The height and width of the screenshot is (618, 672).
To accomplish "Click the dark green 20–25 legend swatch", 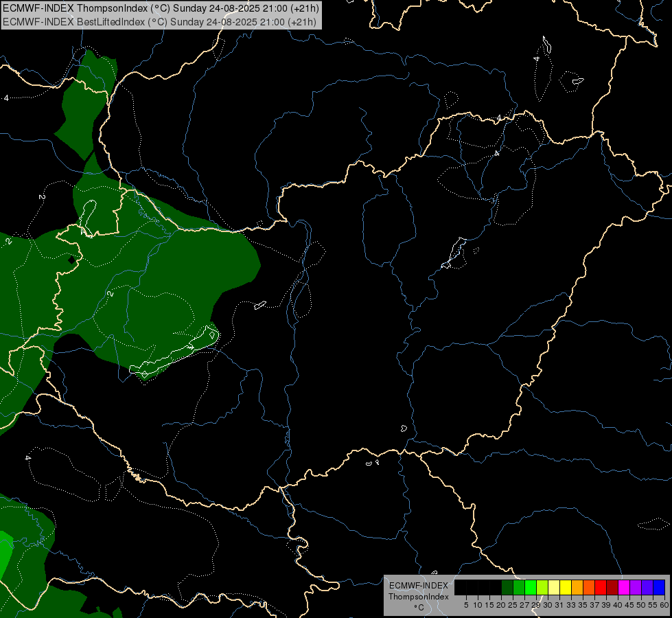I will (x=507, y=588).
